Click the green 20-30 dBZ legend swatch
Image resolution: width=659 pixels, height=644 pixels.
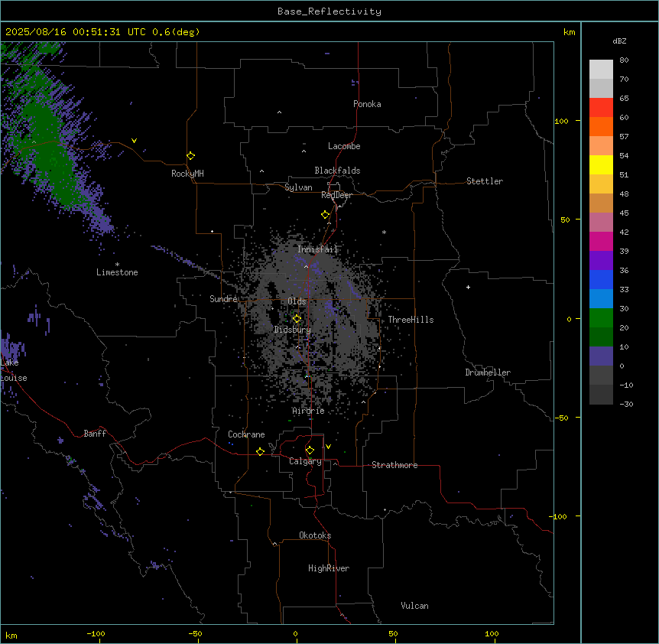[601, 318]
